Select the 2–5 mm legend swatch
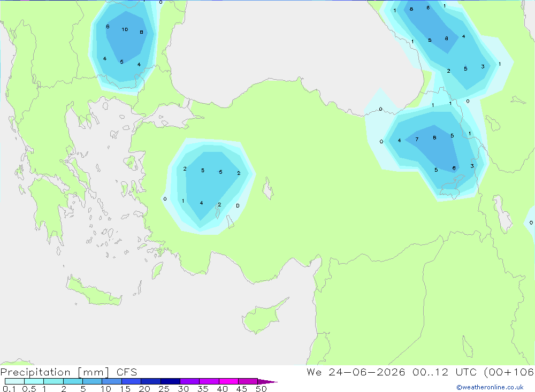The image size is (535, 392). (x=73, y=381)
